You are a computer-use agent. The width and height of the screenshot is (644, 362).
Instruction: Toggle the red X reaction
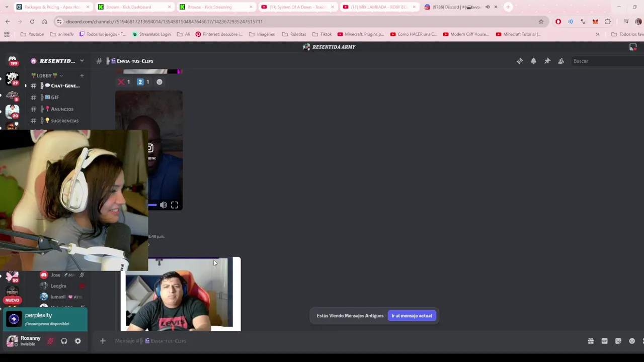(x=124, y=82)
